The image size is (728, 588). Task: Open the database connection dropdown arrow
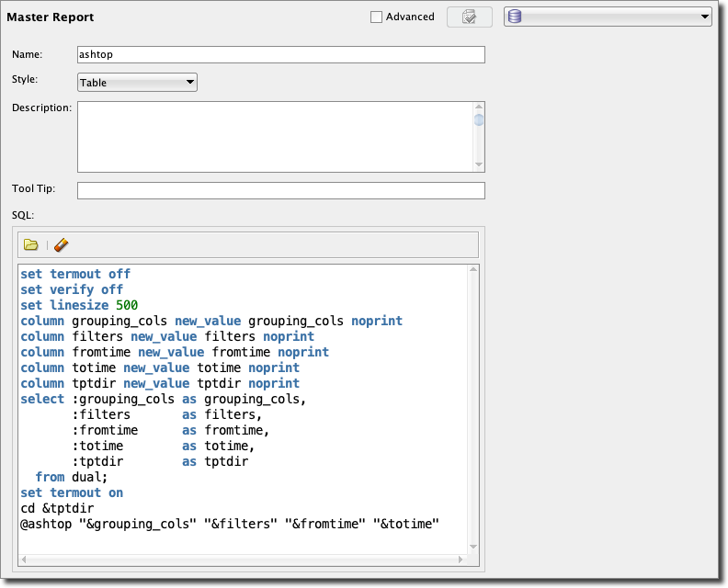704,17
